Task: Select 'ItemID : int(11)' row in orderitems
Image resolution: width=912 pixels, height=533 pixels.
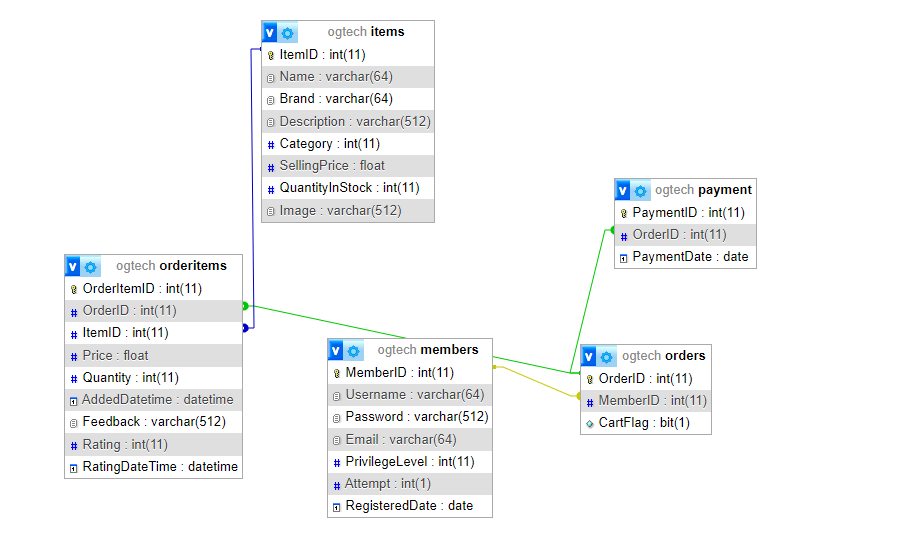Action: coord(154,333)
